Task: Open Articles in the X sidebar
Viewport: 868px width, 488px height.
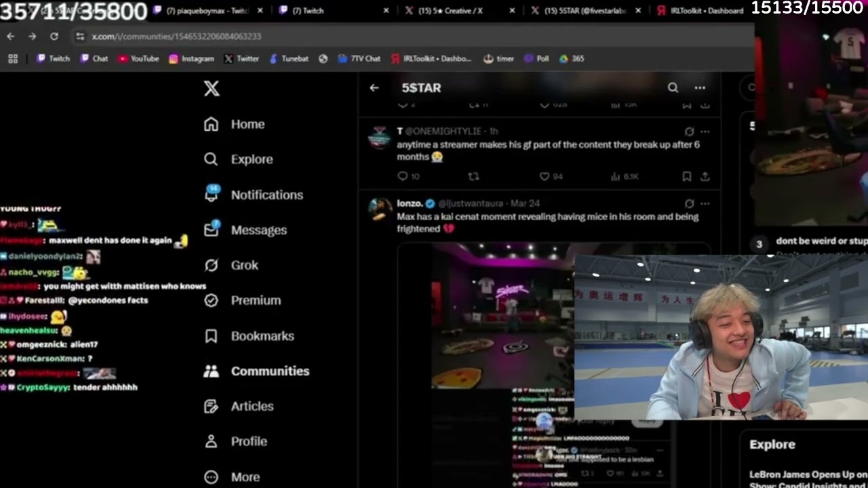Action: pyautogui.click(x=238, y=406)
